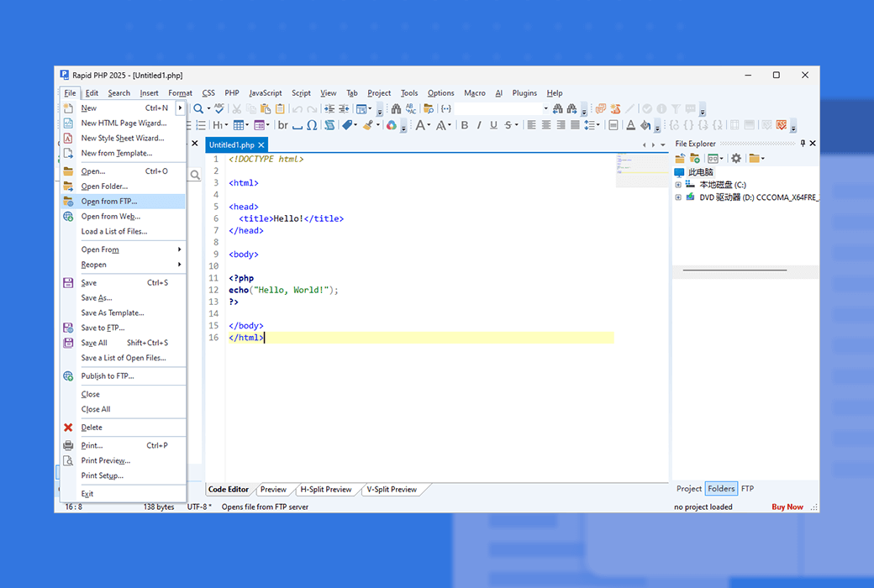The height and width of the screenshot is (588, 874).
Task: Toggle Underline formatting
Action: coord(493,125)
